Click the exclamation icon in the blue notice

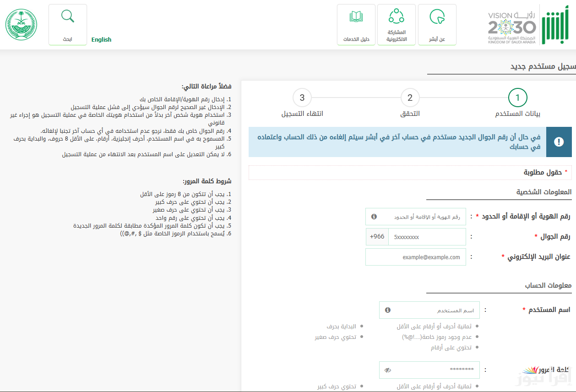tap(559, 142)
